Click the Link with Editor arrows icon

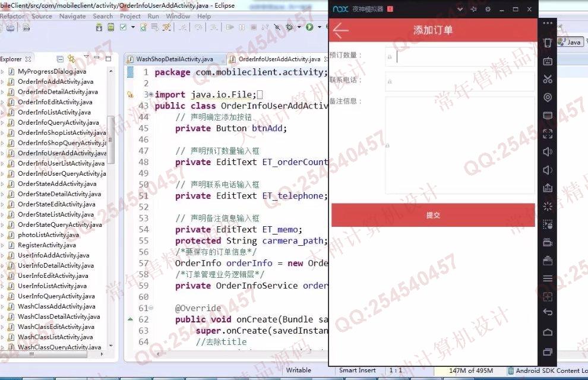(x=72, y=59)
